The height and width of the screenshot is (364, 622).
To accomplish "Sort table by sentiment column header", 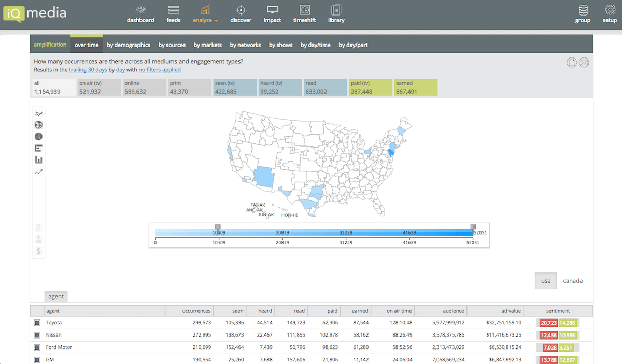I will [x=558, y=311].
